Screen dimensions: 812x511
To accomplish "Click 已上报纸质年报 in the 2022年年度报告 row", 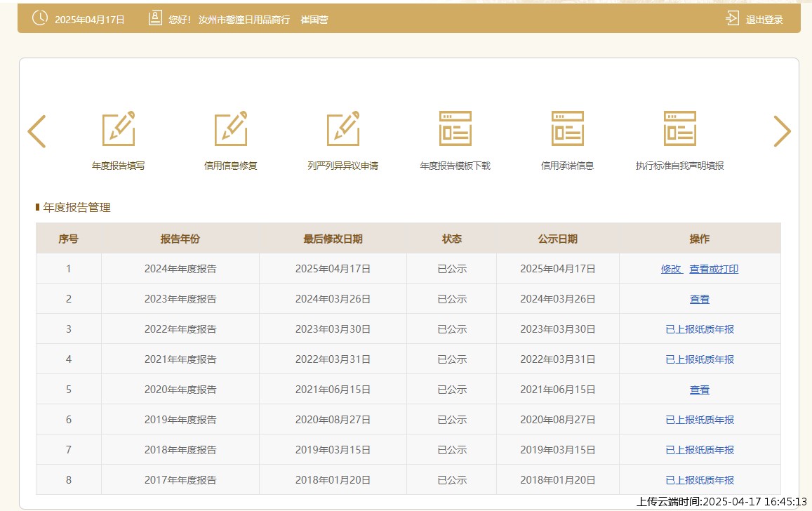I will coord(700,329).
